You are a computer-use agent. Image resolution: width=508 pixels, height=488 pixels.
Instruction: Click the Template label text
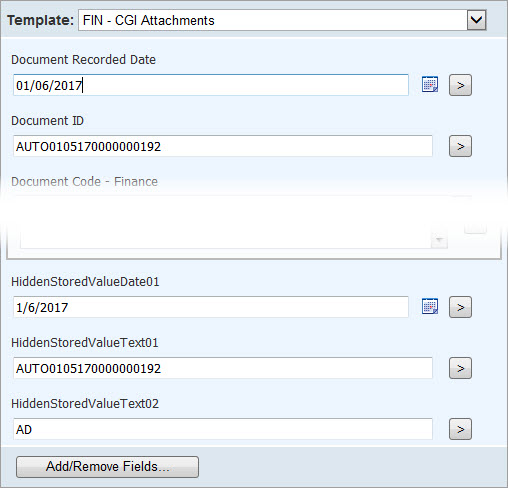(40, 20)
